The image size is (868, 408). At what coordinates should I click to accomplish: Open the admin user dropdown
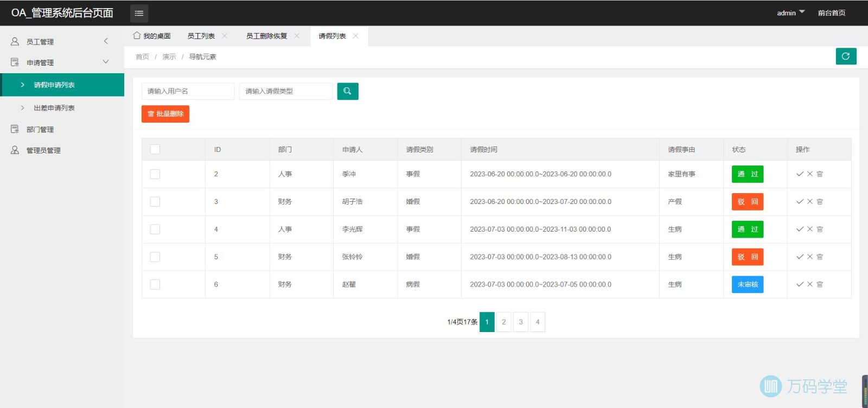[x=791, y=12]
